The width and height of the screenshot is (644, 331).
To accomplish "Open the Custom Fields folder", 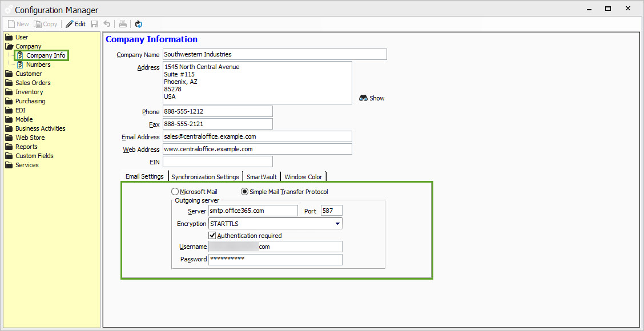I will pos(30,156).
